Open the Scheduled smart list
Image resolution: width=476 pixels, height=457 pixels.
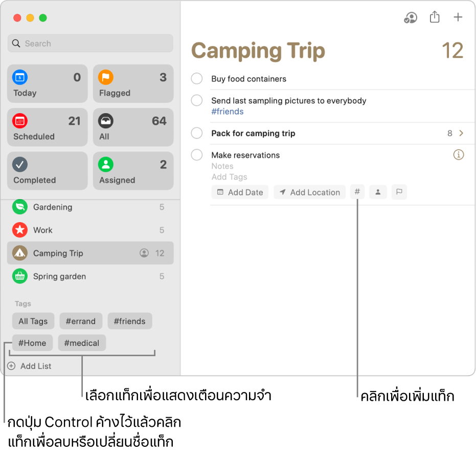[47, 128]
